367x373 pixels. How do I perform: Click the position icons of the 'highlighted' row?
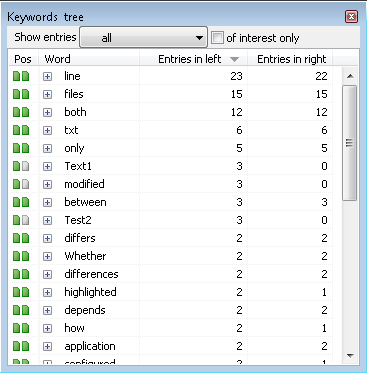click(x=21, y=292)
